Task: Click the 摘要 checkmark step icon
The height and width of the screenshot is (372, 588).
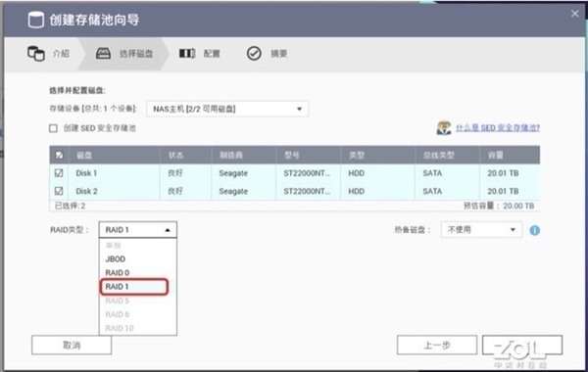Action: click(254, 54)
